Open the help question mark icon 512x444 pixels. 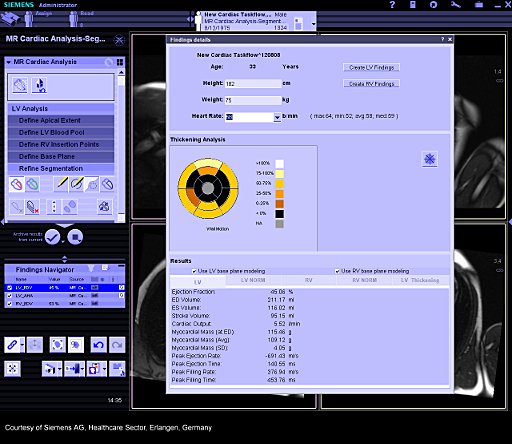click(392, 5)
